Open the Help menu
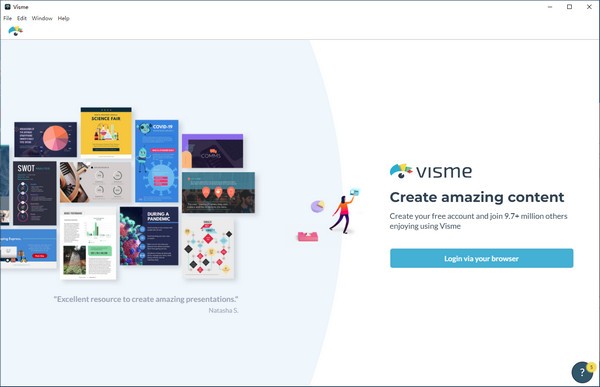The image size is (600, 387). pyautogui.click(x=64, y=18)
